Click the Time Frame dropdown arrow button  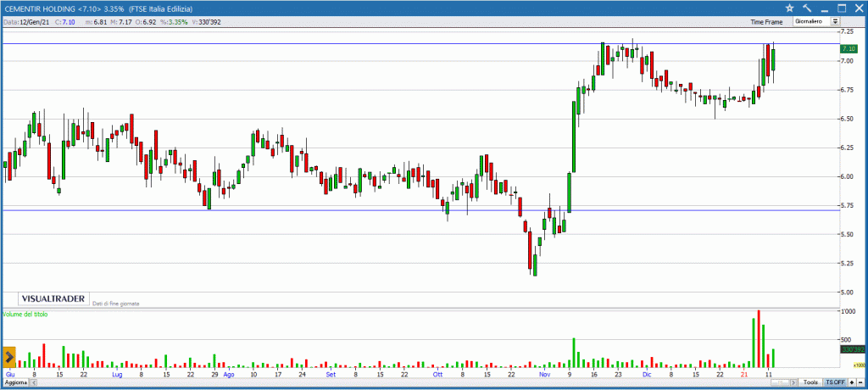pos(835,21)
